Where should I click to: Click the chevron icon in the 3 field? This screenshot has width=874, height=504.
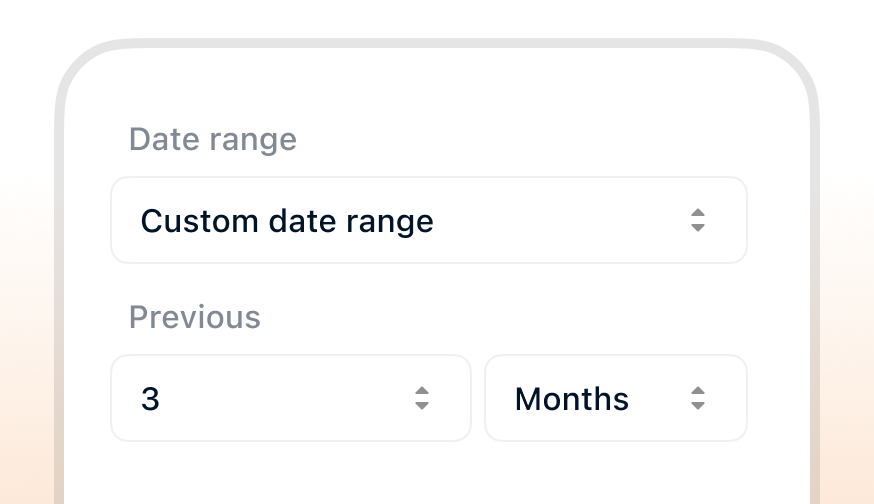[422, 399]
